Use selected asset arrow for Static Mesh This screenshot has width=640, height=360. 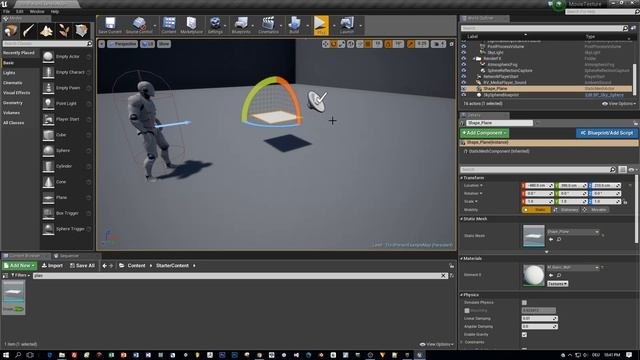(x=551, y=240)
